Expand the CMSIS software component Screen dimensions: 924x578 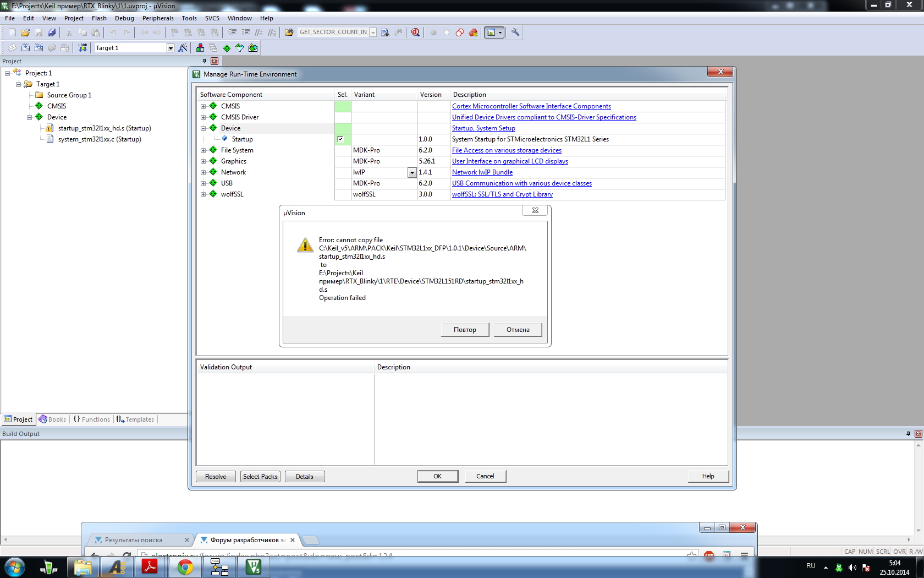click(x=203, y=106)
